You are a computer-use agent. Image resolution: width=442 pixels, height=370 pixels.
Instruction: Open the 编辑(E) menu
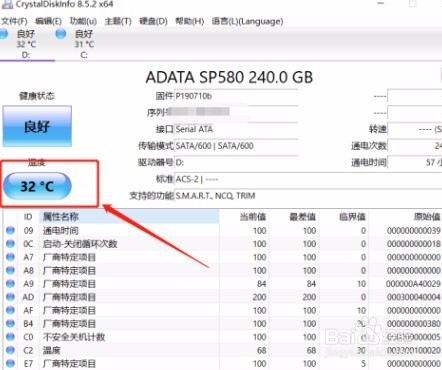pyautogui.click(x=48, y=21)
